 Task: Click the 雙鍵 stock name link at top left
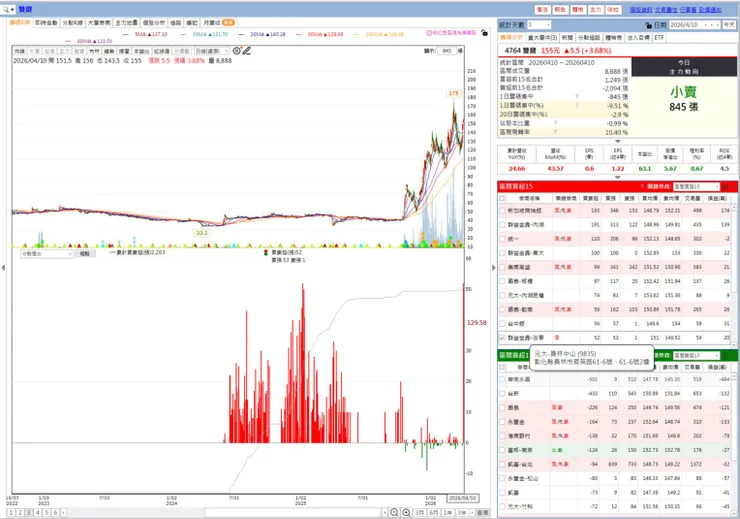[25, 9]
